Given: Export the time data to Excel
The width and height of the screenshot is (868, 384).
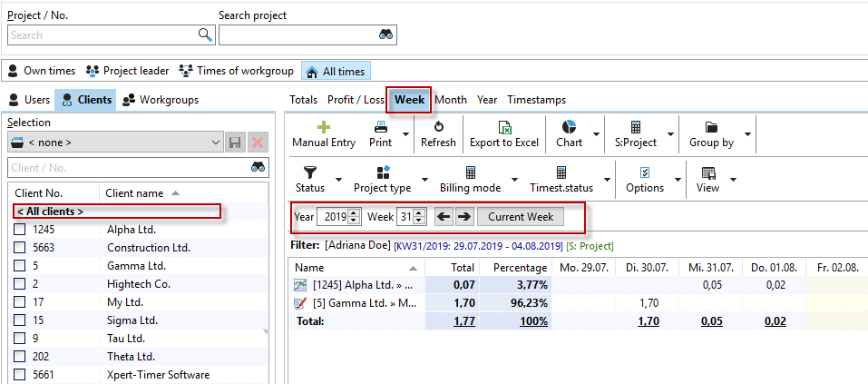Looking at the screenshot, I should click(x=503, y=127).
